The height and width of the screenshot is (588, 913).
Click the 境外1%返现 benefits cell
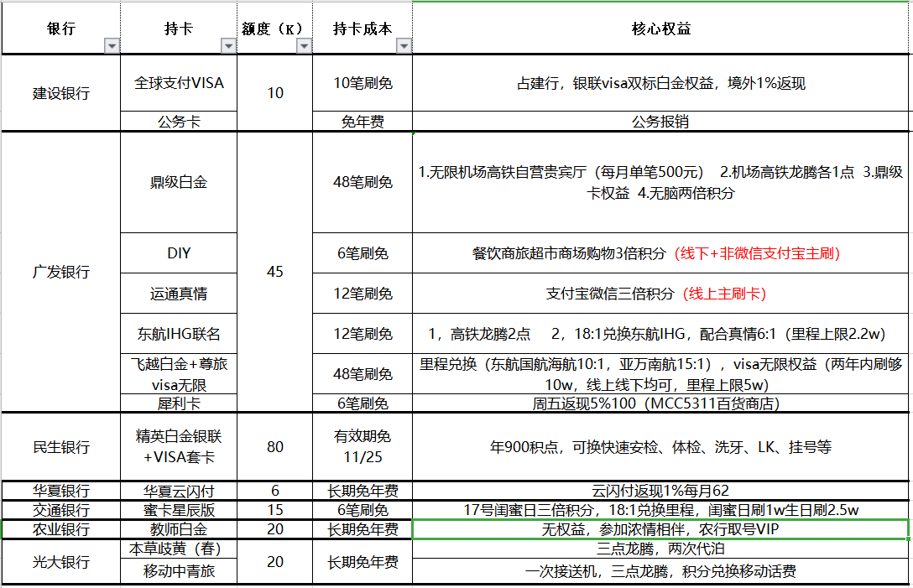coord(661,83)
